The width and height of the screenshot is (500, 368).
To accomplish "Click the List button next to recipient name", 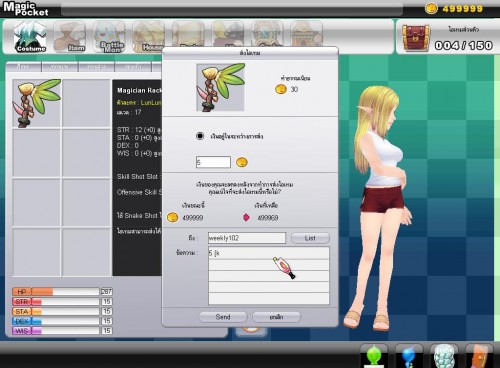I will pos(310,238).
